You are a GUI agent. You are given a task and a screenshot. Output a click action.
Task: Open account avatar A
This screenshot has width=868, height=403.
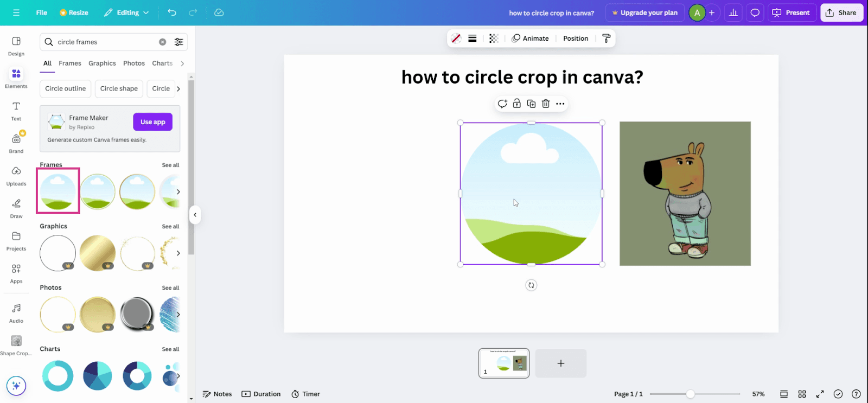[697, 12]
